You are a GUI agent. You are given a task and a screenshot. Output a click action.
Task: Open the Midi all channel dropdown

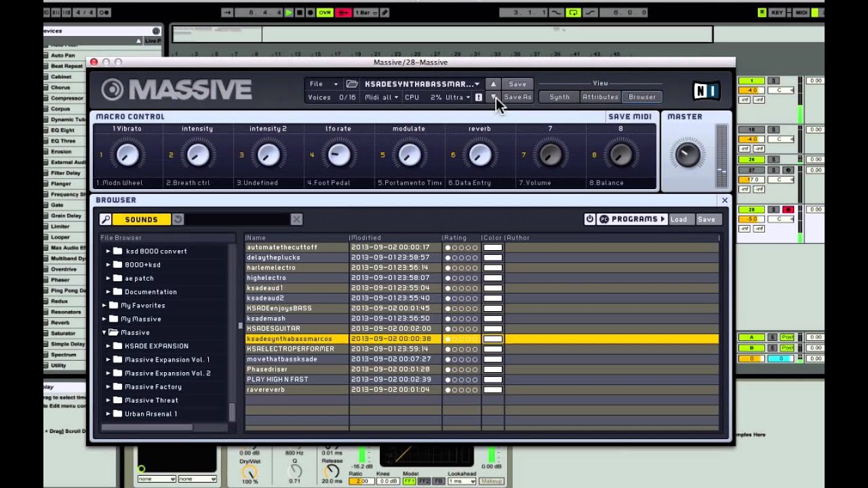tap(381, 98)
